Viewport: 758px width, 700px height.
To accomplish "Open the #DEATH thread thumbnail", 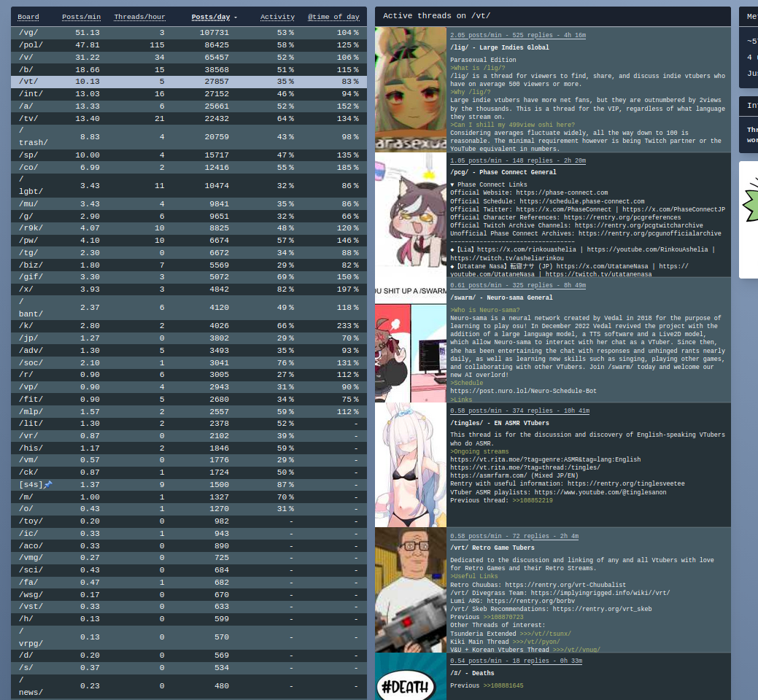I will 411,677.
